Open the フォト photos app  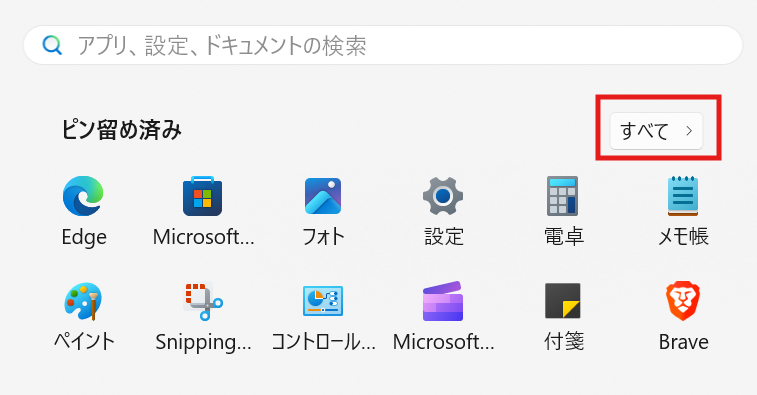pos(323,196)
